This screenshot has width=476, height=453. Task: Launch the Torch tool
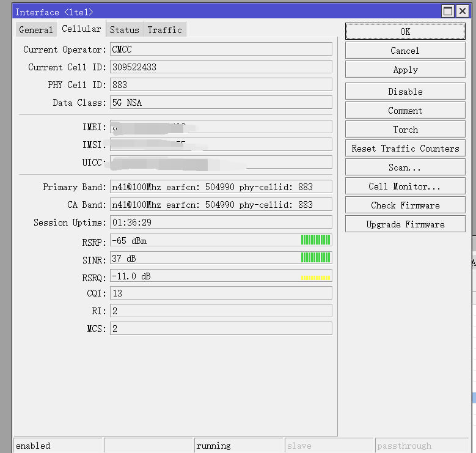point(405,130)
